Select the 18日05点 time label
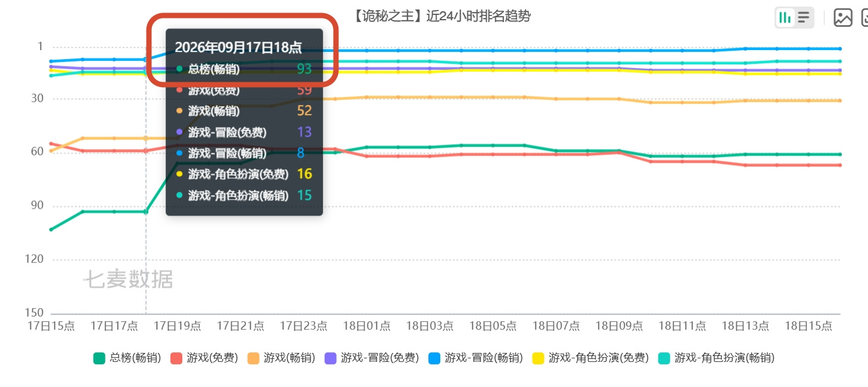The width and height of the screenshot is (868, 387). pyautogui.click(x=493, y=326)
